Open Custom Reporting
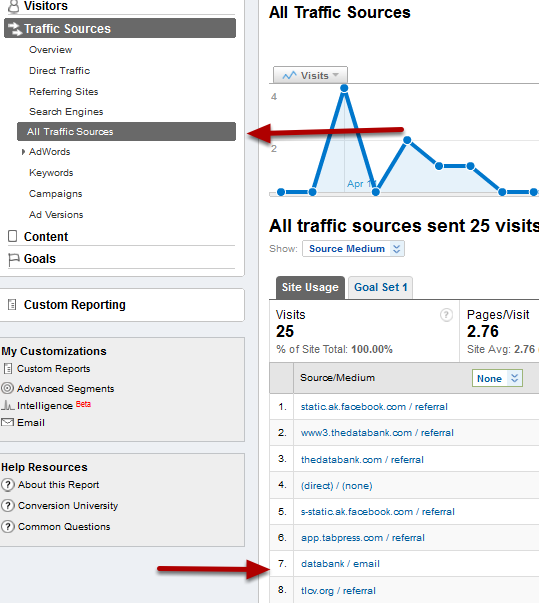Screen dimensions: 539x603 75,305
